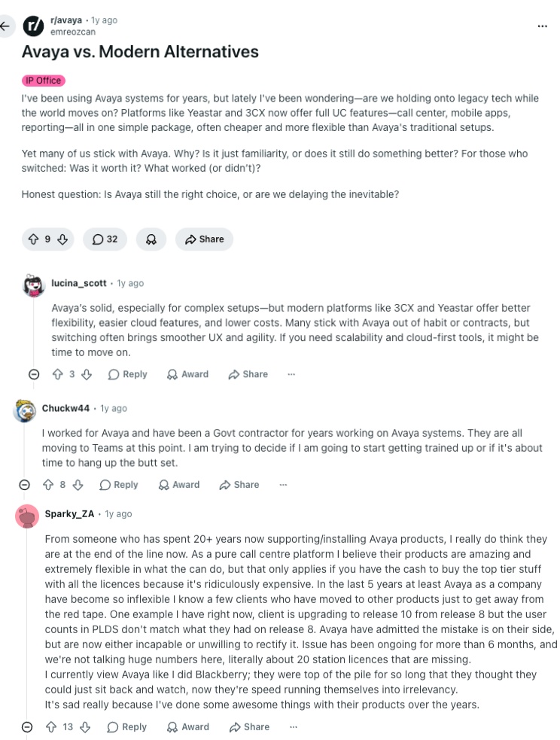Screen dimensions: 560x740
Task: Reply to the Chuckw44 comment
Action: pos(119,485)
